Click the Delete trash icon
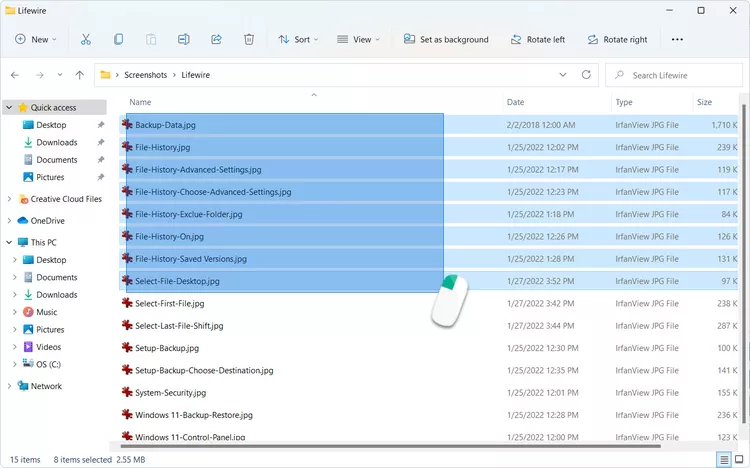Viewport: 750px width, 468px height. click(x=249, y=40)
